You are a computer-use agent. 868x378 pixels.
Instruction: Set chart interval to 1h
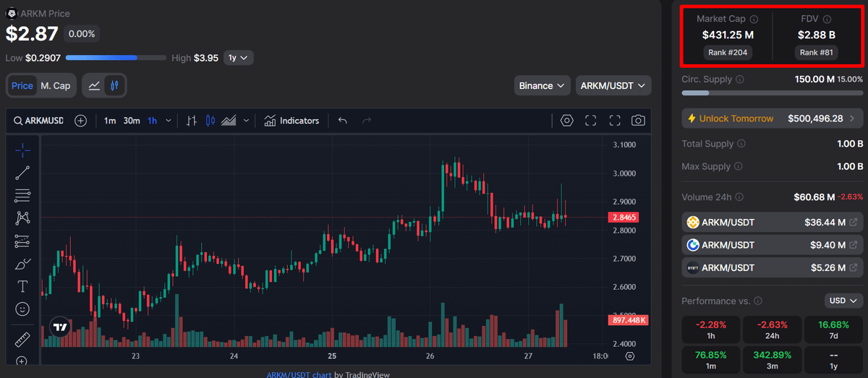[153, 121]
